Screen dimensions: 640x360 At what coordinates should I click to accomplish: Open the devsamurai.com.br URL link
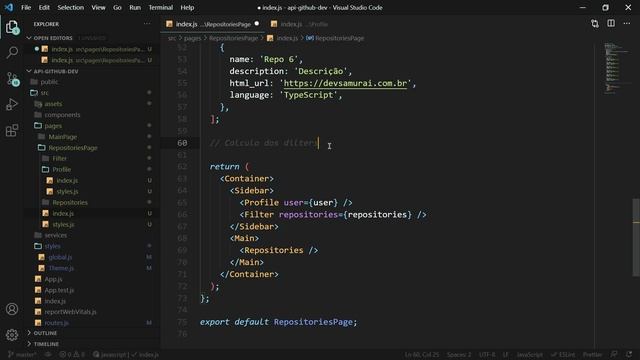pyautogui.click(x=345, y=83)
